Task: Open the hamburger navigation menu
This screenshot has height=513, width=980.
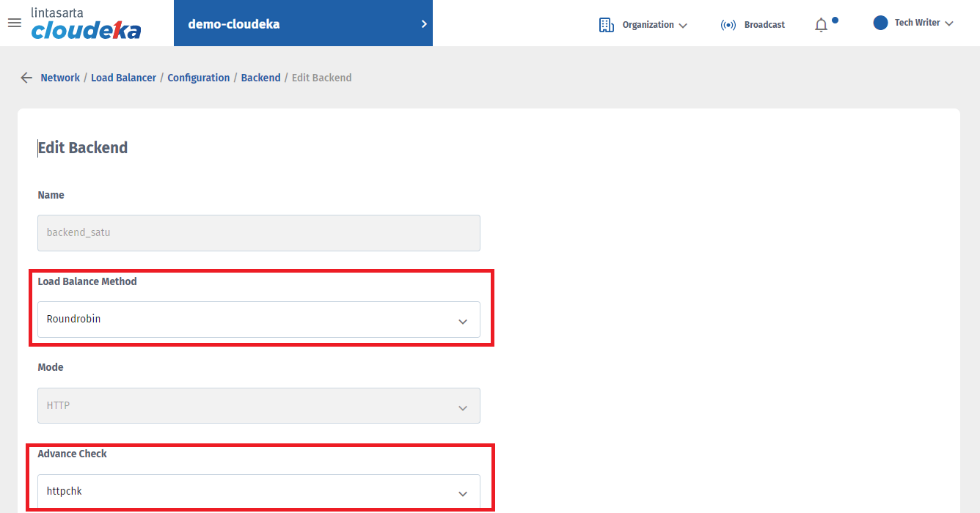Action: pyautogui.click(x=14, y=23)
